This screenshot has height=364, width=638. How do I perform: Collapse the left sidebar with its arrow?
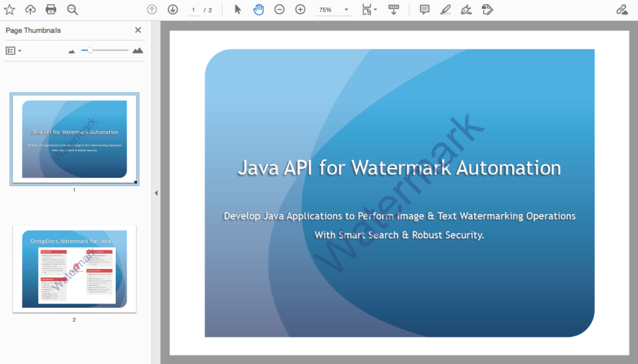(156, 193)
